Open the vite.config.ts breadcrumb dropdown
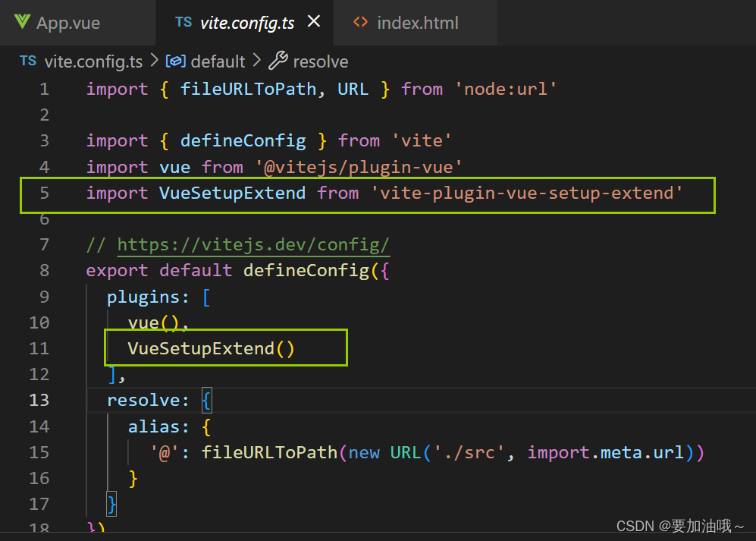Screen dimensions: 756x541 click(x=93, y=61)
